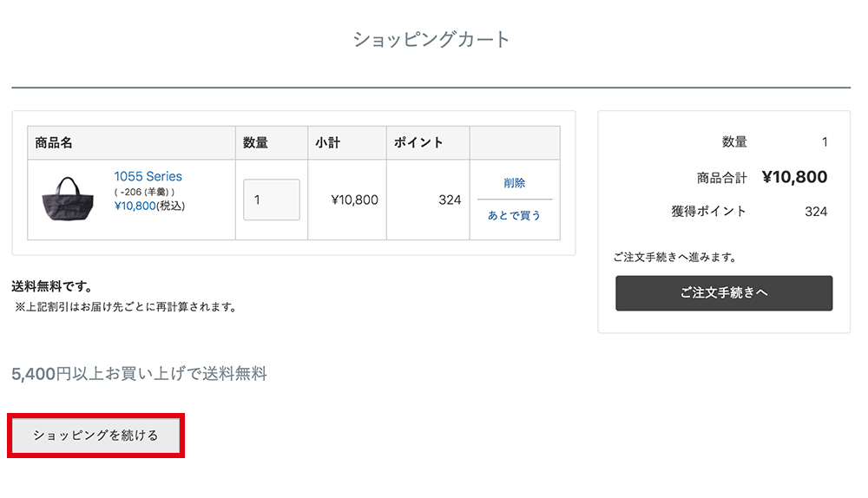Focus the quantity input field

click(271, 200)
